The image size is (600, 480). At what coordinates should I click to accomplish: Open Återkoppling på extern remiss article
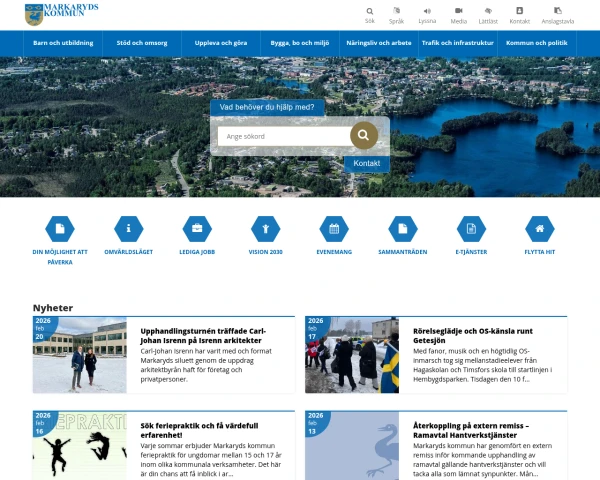pos(471,430)
